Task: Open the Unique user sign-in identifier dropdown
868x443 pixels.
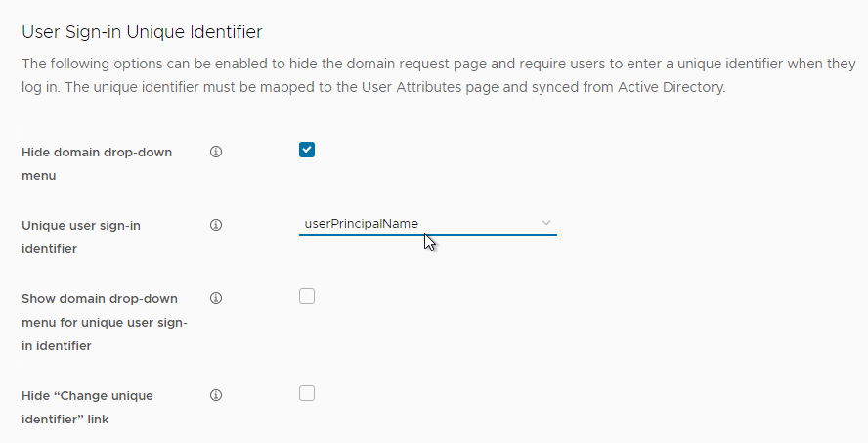Action: [x=428, y=224]
